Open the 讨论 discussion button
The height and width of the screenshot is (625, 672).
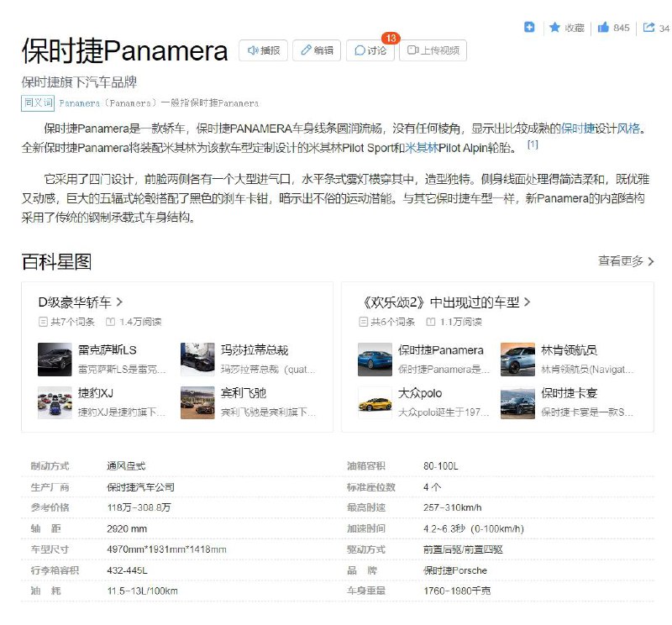pyautogui.click(x=370, y=50)
